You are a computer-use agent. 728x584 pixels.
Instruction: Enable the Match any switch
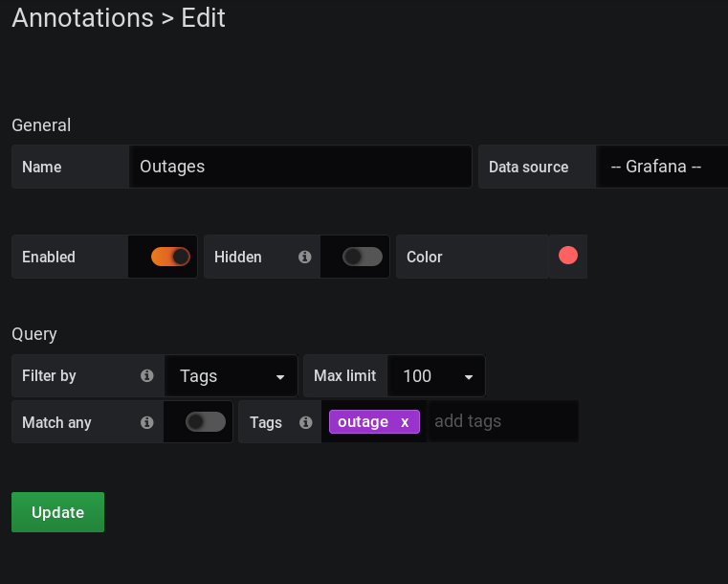(x=206, y=422)
